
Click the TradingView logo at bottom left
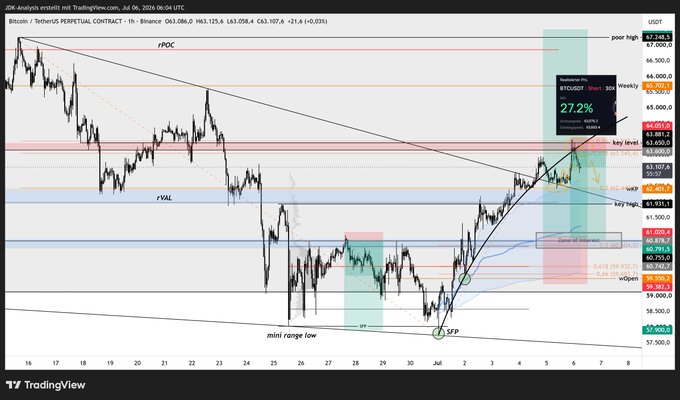coord(46,385)
